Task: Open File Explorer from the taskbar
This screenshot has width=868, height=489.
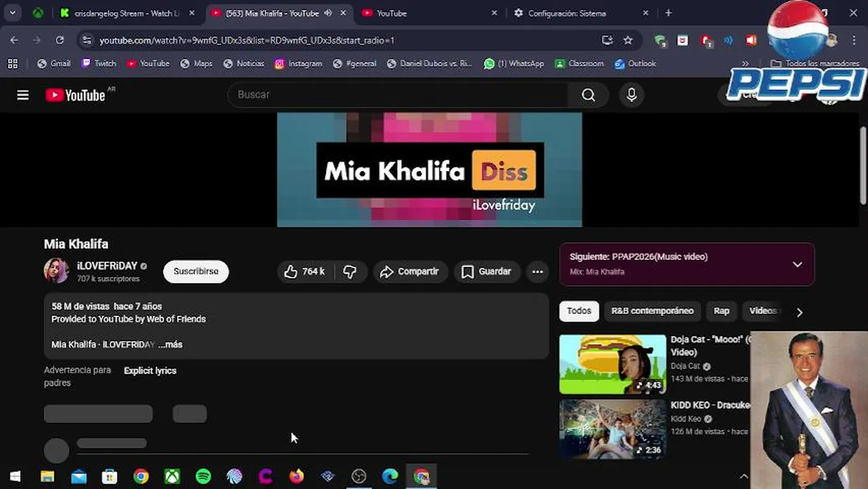Action: click(x=47, y=477)
